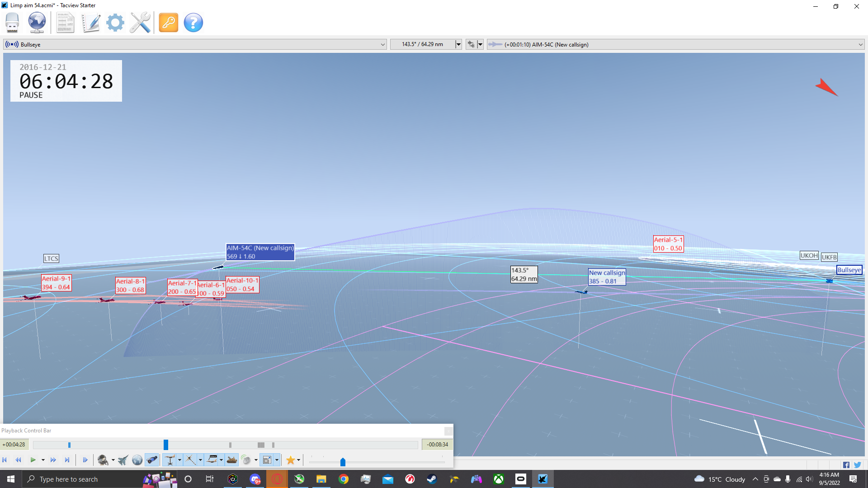Toggle aircraft label display icon
Image resolution: width=868 pixels, height=488 pixels.
click(212, 460)
